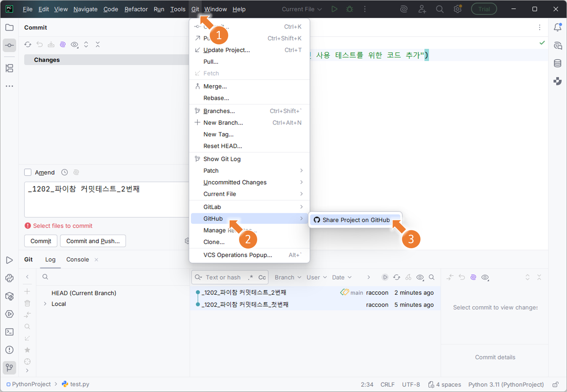Expand the Patch submenu
The image size is (567, 392).
pyautogui.click(x=249, y=171)
